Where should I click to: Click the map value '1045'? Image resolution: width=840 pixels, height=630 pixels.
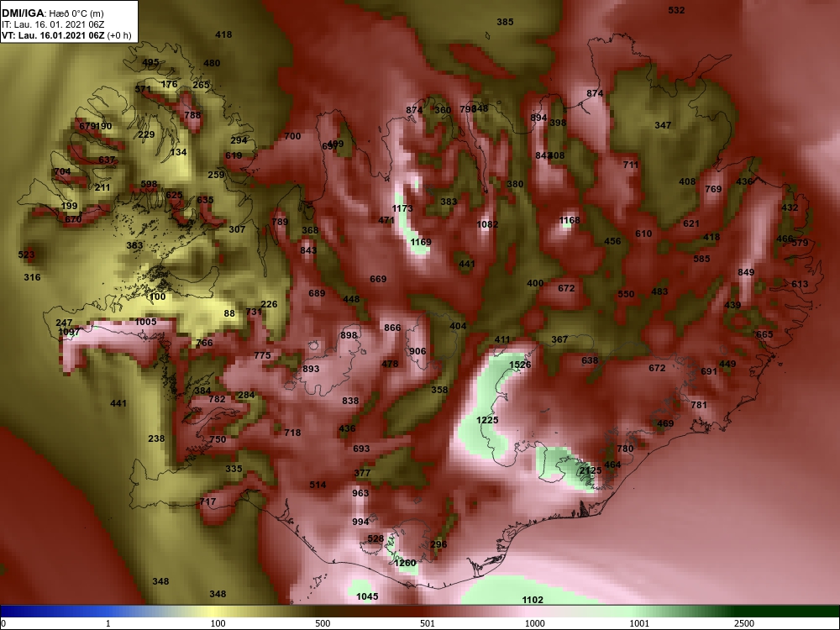[x=367, y=596]
